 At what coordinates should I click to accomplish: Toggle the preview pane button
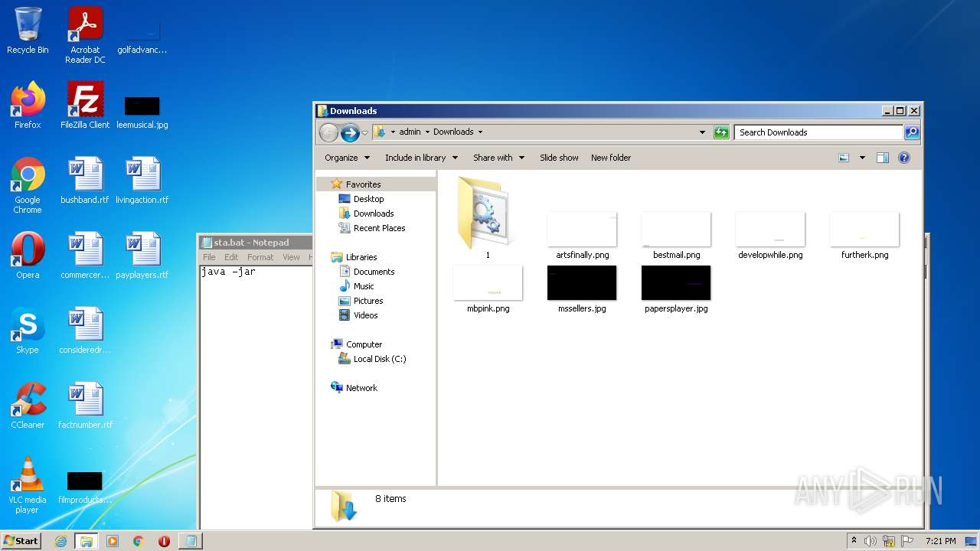point(883,158)
